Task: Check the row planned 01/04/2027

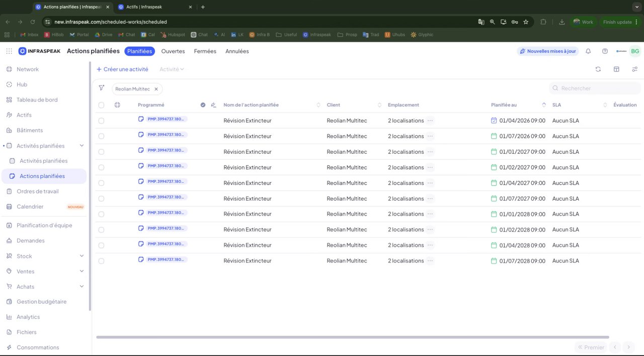Action: [x=101, y=183]
